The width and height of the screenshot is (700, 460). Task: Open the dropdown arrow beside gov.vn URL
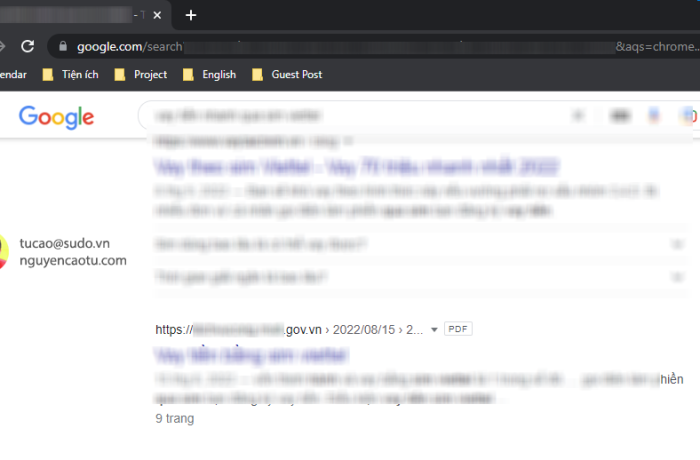[x=434, y=329]
